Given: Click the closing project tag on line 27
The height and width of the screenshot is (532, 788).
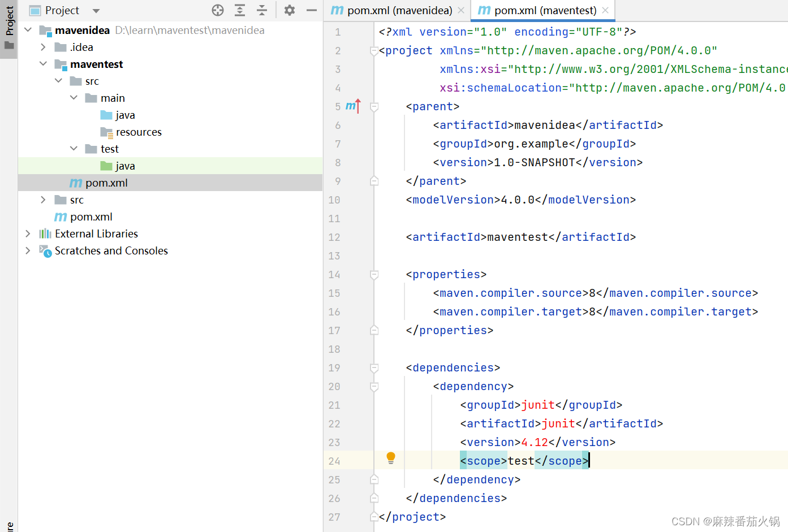Looking at the screenshot, I should tap(412, 517).
